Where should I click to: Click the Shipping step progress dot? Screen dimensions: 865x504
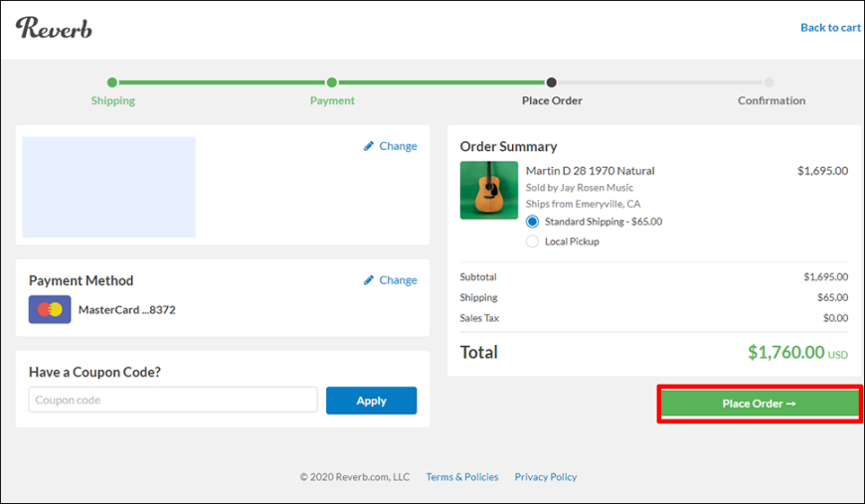112,83
